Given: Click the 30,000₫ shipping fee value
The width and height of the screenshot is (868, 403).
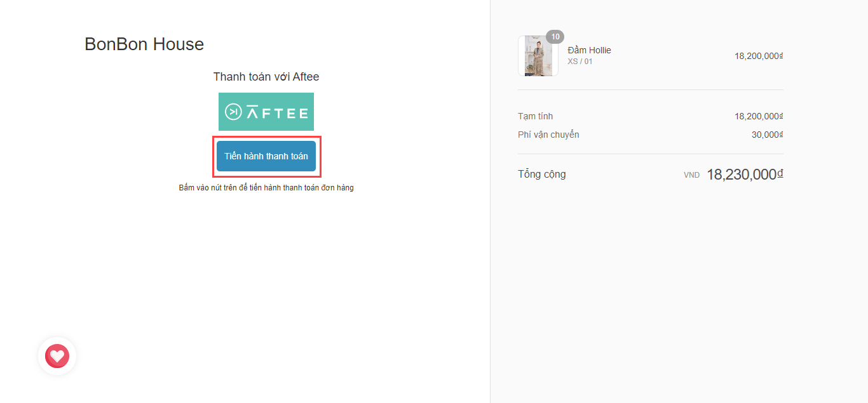Looking at the screenshot, I should (x=767, y=135).
